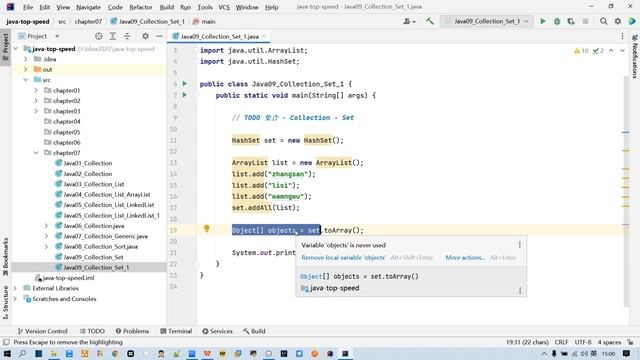Open the File menu
The image size is (640, 360).
(x=28, y=7)
